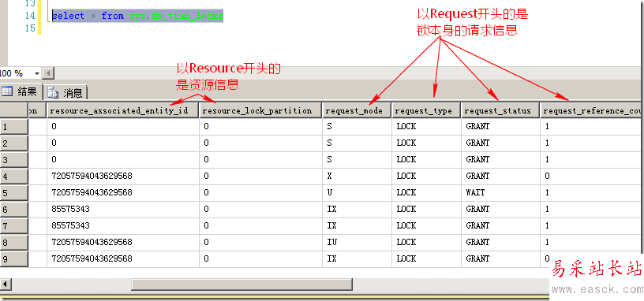The width and height of the screenshot is (644, 301).
Task: Select row header 6 in results grid
Action: (14, 209)
